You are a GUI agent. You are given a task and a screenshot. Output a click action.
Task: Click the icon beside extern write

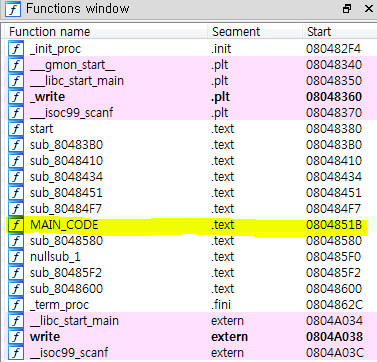(16, 337)
